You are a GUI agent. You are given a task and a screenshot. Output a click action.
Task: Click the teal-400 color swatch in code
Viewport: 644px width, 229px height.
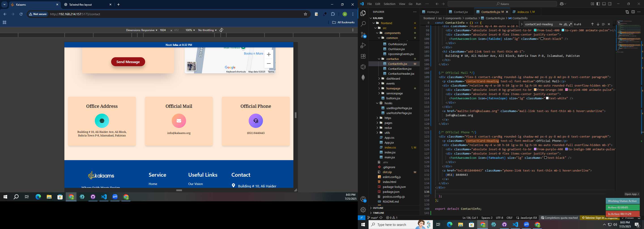535,30
